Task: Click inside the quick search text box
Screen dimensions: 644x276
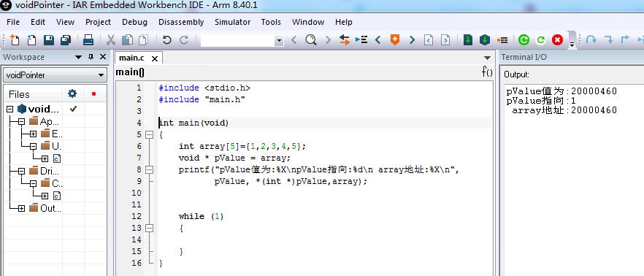Action: [238, 40]
